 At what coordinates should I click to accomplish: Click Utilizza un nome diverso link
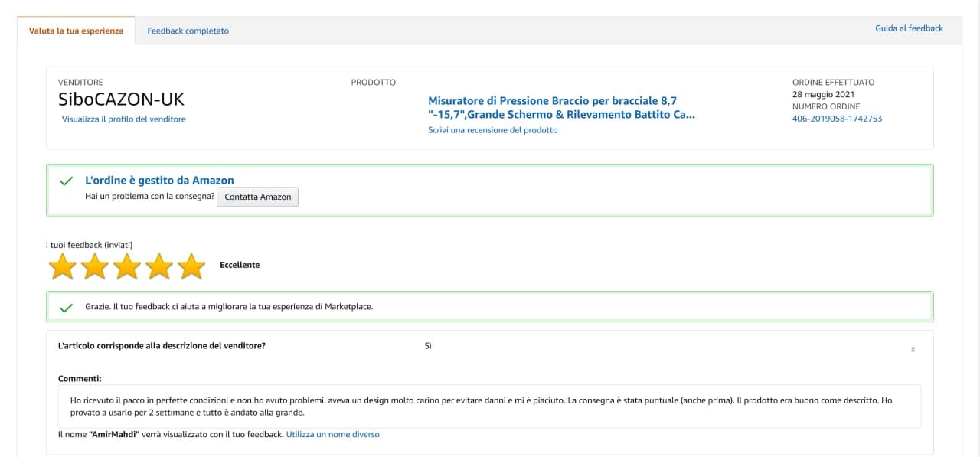(x=332, y=434)
